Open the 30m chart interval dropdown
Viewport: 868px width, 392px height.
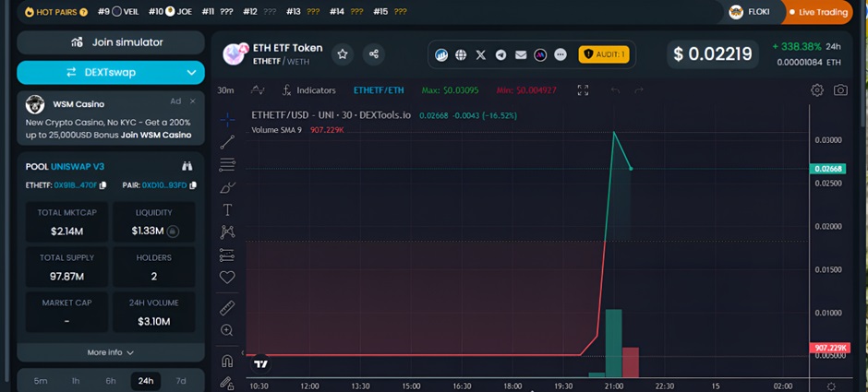click(225, 90)
